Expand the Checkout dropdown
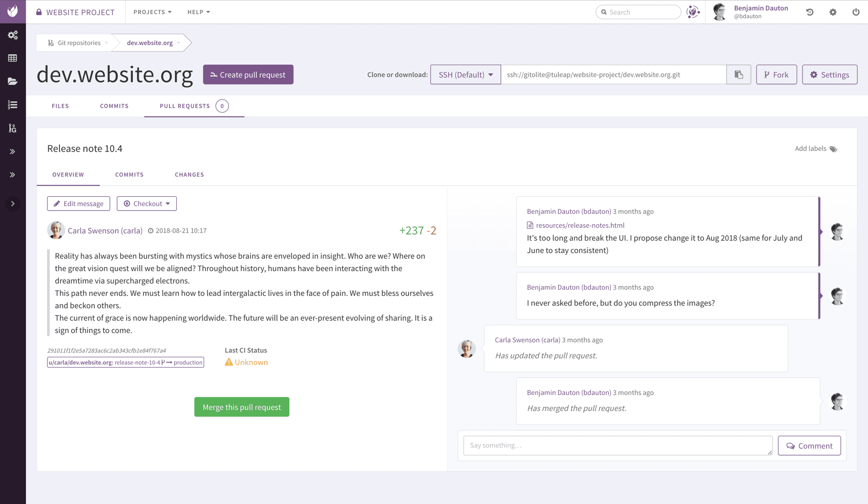This screenshot has height=504, width=868. (147, 204)
